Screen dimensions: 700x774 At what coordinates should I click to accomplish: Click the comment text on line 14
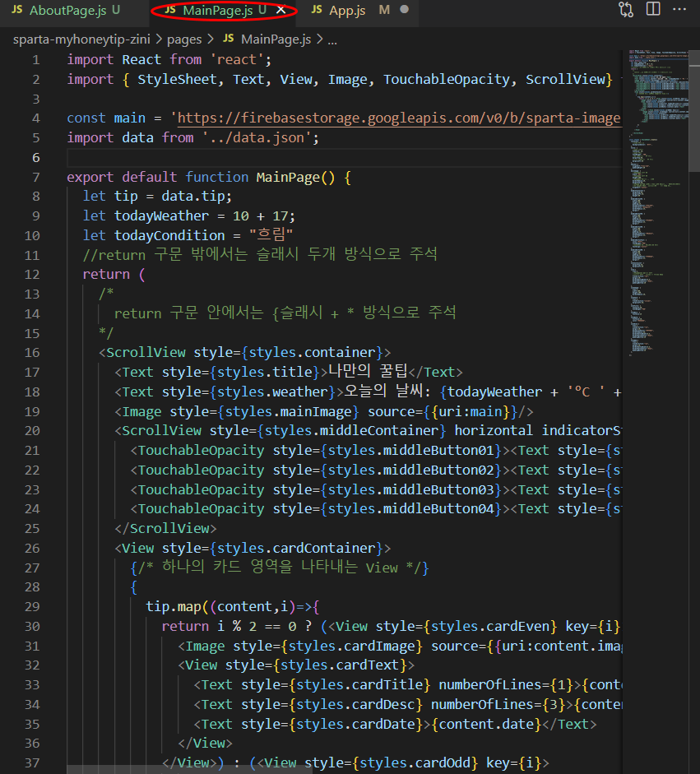[285, 313]
